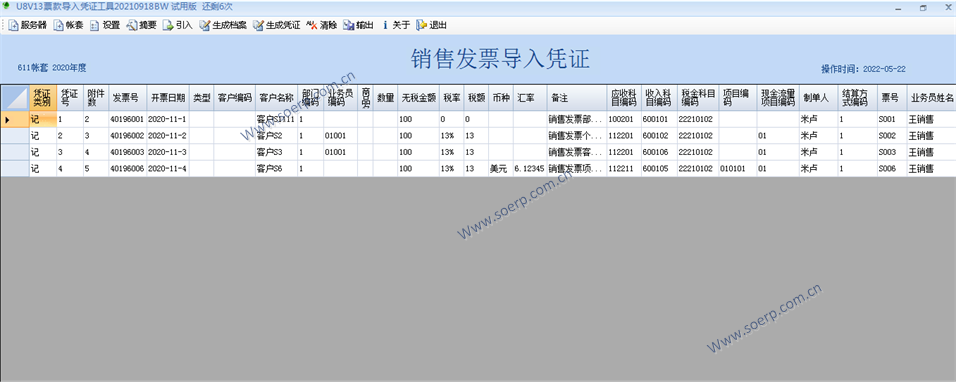Image resolution: width=956 pixels, height=382 pixels.
Task: Click the 退出 exit toolbar icon
Action: (x=421, y=26)
